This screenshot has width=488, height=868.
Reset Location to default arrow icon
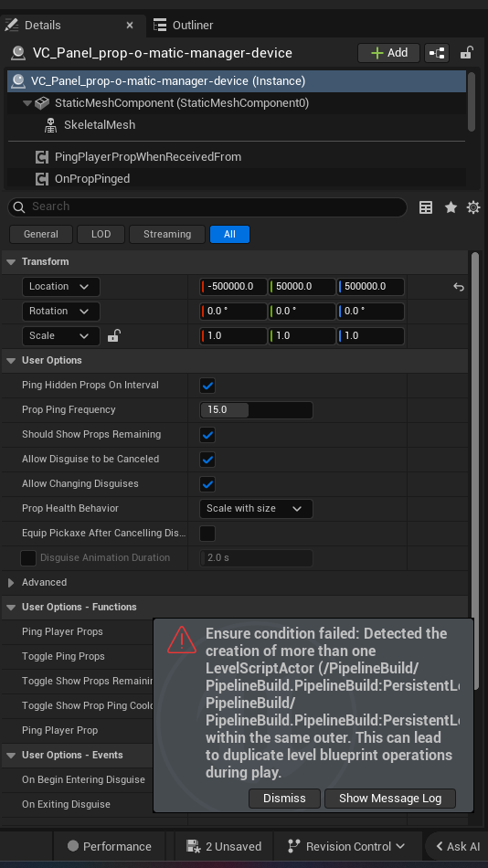click(x=459, y=287)
